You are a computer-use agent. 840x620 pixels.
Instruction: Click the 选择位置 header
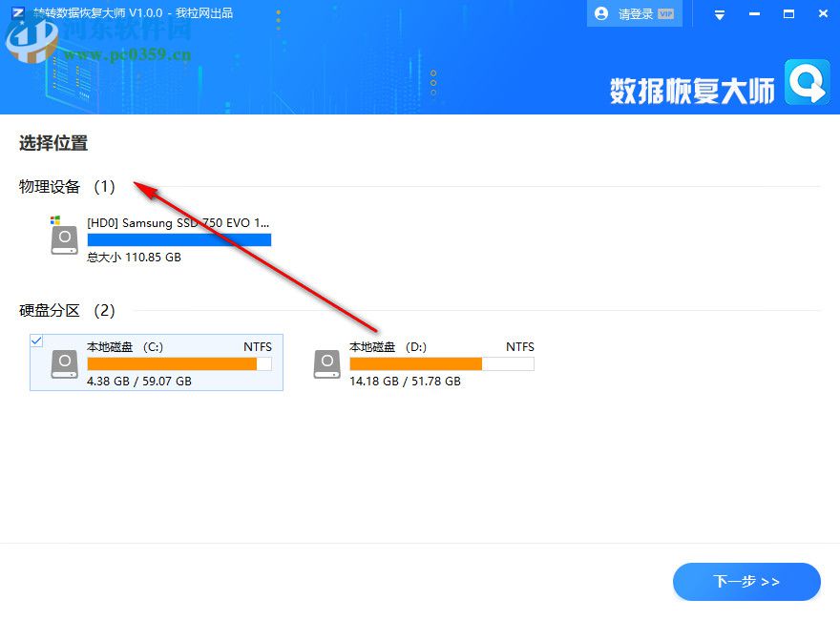[52, 143]
